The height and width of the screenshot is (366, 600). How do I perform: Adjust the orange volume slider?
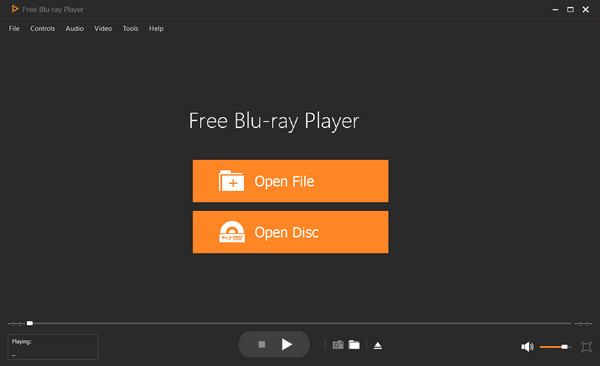554,347
